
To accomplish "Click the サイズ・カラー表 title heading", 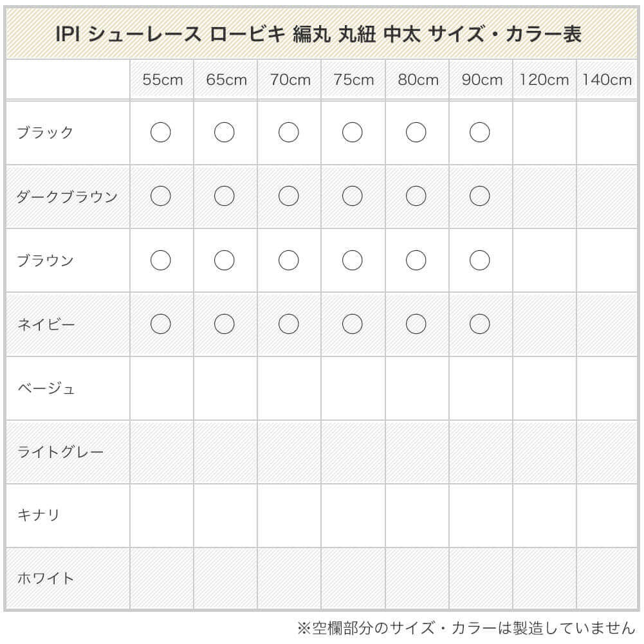I will click(x=319, y=34).
